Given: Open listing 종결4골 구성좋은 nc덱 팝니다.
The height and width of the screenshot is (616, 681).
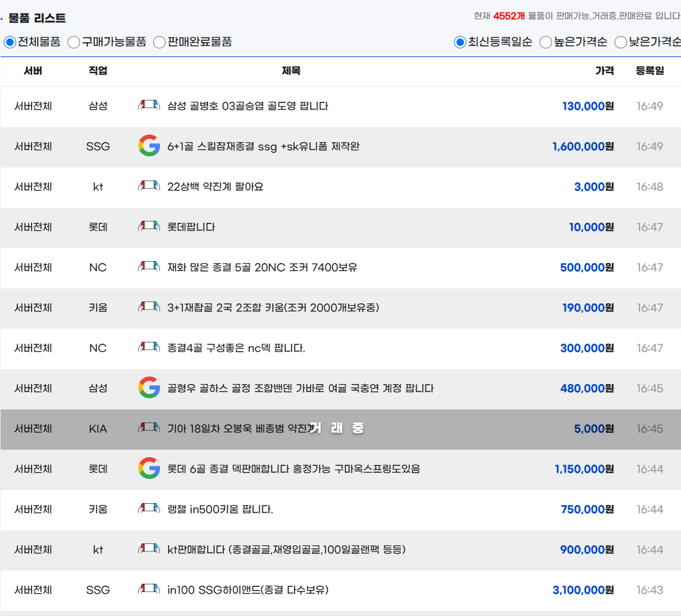Looking at the screenshot, I should [x=236, y=349].
